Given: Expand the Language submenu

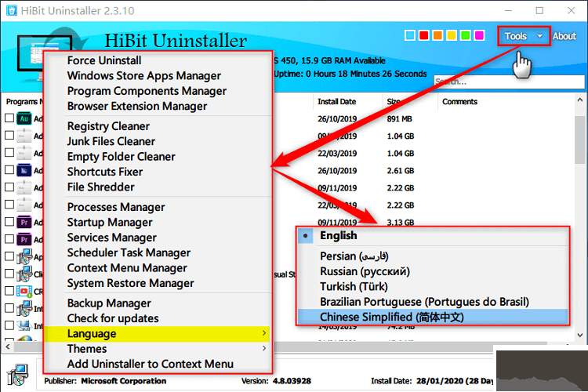Looking at the screenshot, I should coord(158,333).
